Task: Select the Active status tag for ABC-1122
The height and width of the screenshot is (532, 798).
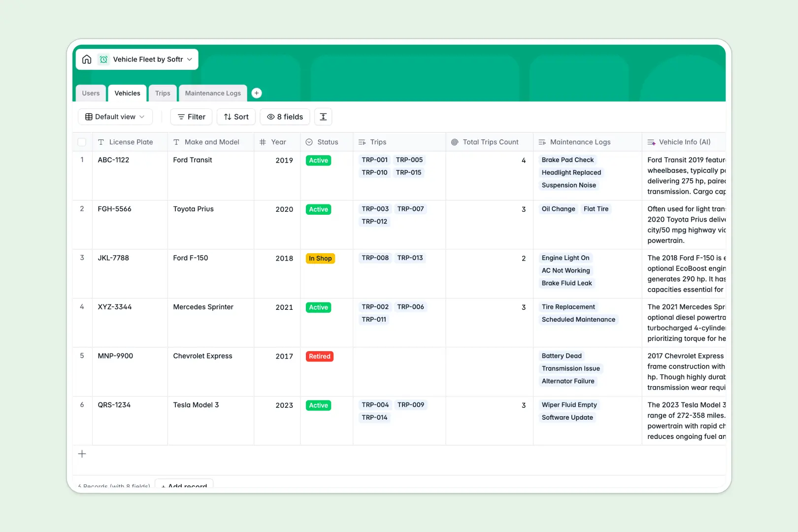Action: pos(318,161)
